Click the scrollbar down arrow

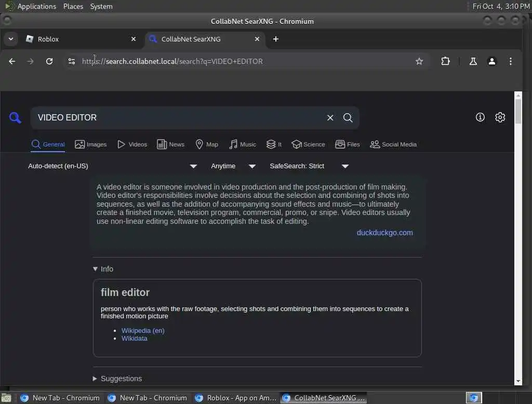point(518,381)
